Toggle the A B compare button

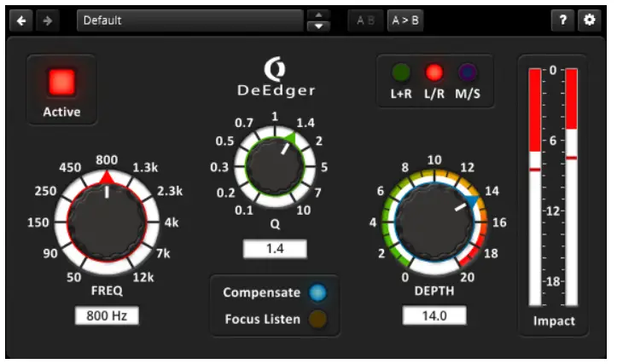365,20
